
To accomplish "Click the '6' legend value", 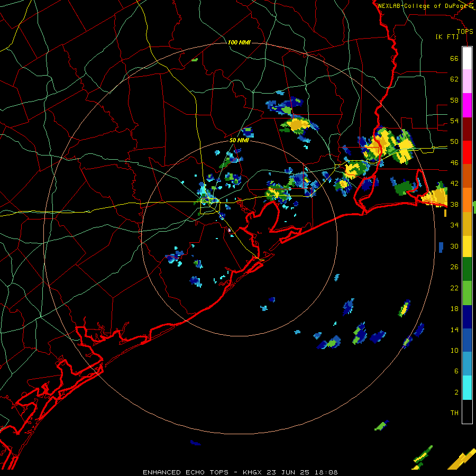I will click(456, 371).
